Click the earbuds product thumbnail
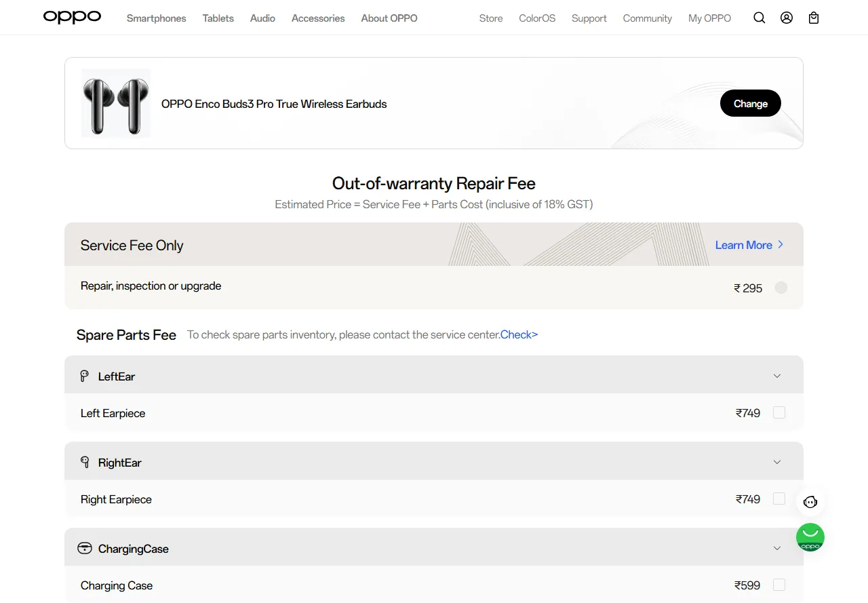 116,103
